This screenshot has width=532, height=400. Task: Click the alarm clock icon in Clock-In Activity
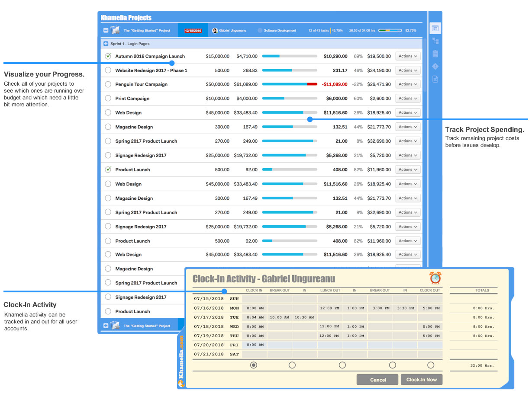[435, 278]
